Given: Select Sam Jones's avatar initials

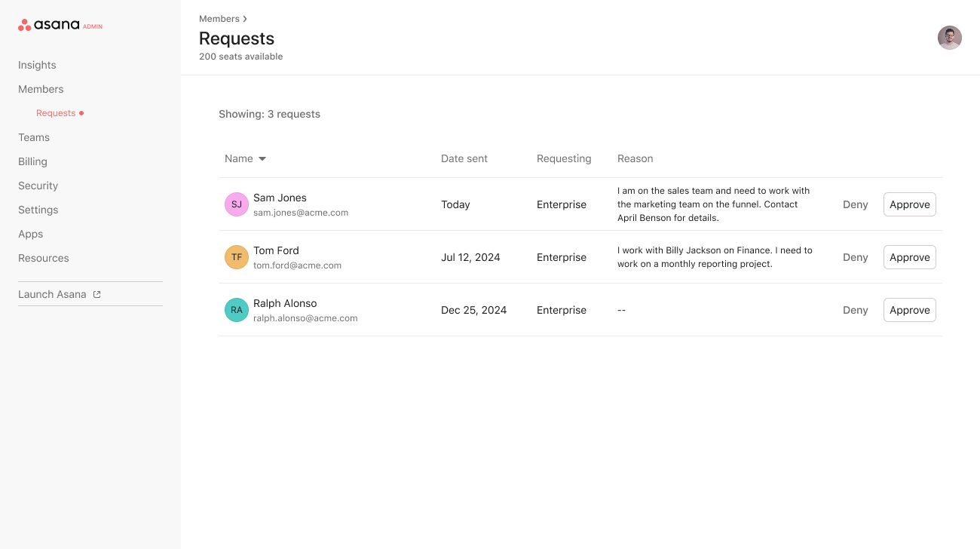Looking at the screenshot, I should coord(236,204).
